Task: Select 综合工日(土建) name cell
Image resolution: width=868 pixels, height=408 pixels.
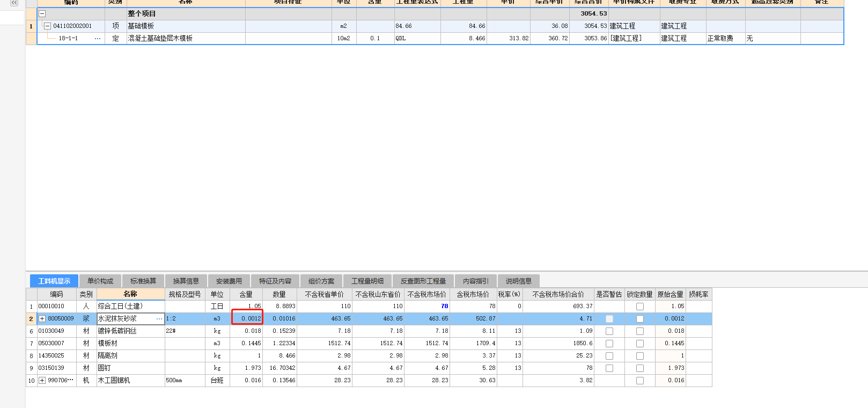Action: 131,307
